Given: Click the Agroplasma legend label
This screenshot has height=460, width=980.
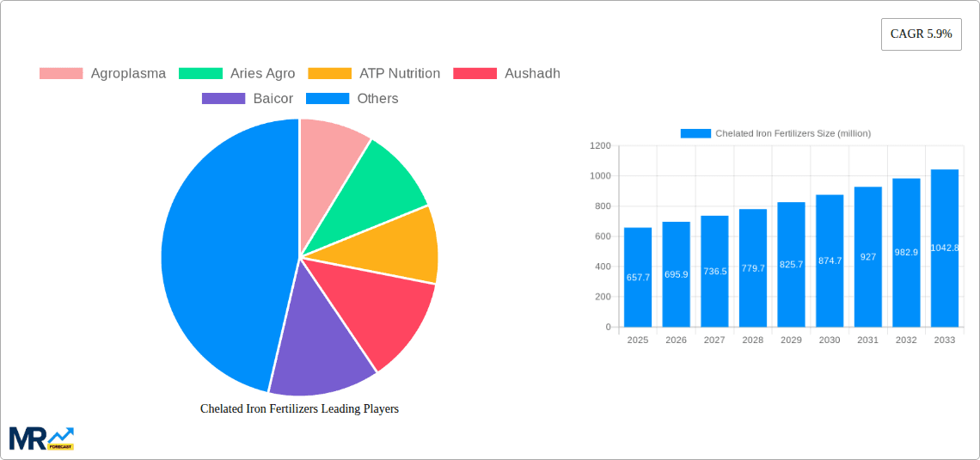Looking at the screenshot, I should [128, 73].
